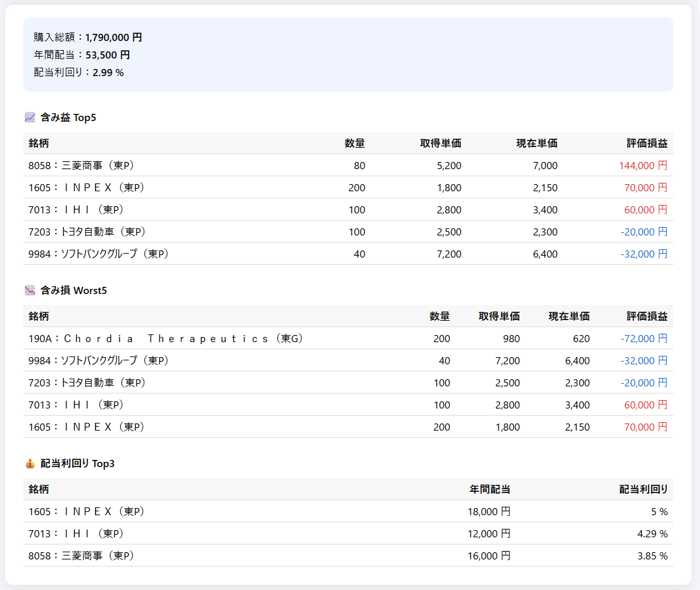Click 数量 header in 含み益 Top5 table
This screenshot has height=590, width=700.
pyautogui.click(x=355, y=144)
